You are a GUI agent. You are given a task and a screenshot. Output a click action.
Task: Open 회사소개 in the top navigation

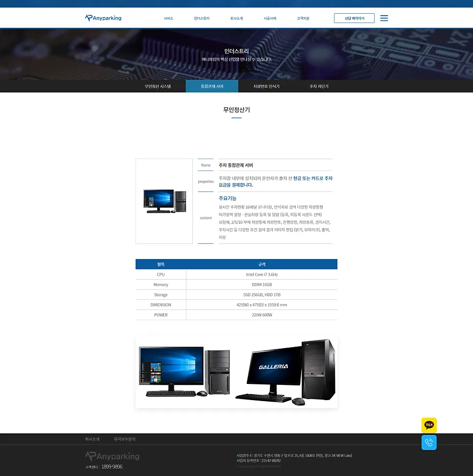pyautogui.click(x=236, y=19)
